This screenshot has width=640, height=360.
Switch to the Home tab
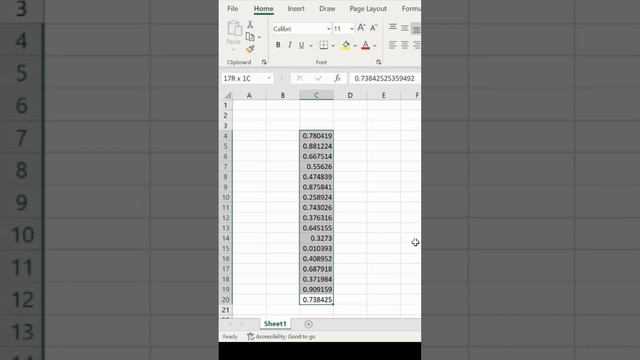click(x=264, y=9)
